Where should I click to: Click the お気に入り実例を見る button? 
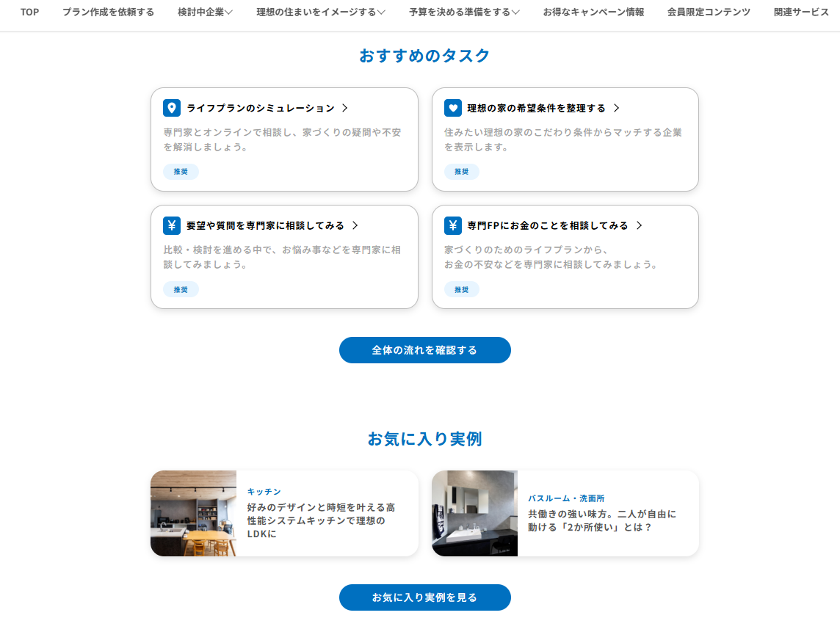tap(425, 597)
